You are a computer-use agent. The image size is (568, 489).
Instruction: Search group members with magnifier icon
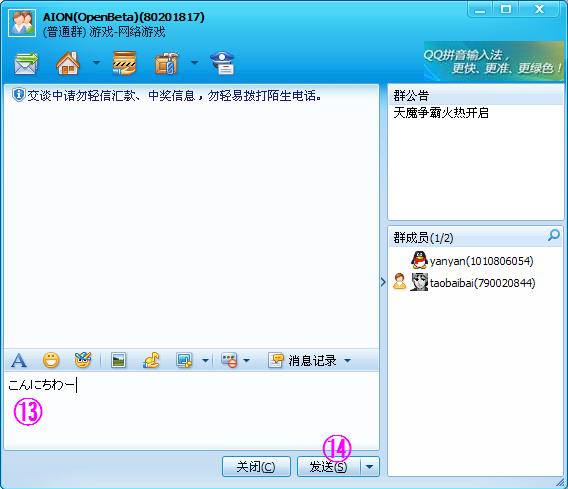pyautogui.click(x=554, y=235)
